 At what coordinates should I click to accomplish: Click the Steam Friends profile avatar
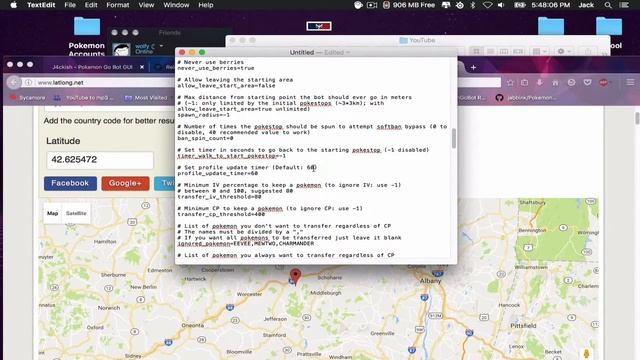(x=121, y=49)
